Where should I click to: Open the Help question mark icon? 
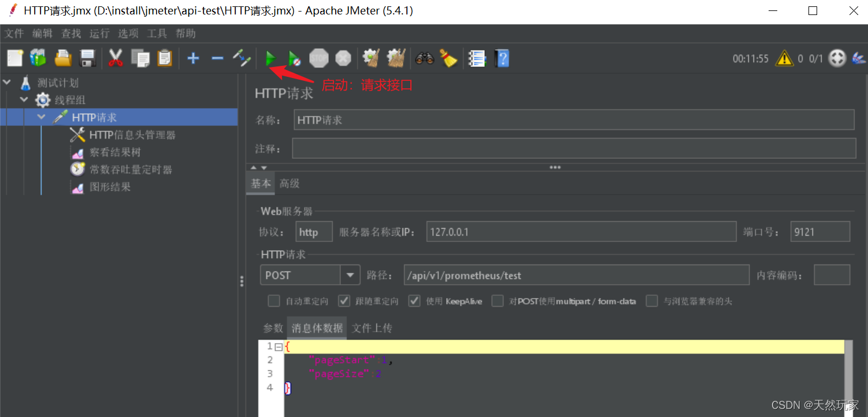pyautogui.click(x=502, y=58)
